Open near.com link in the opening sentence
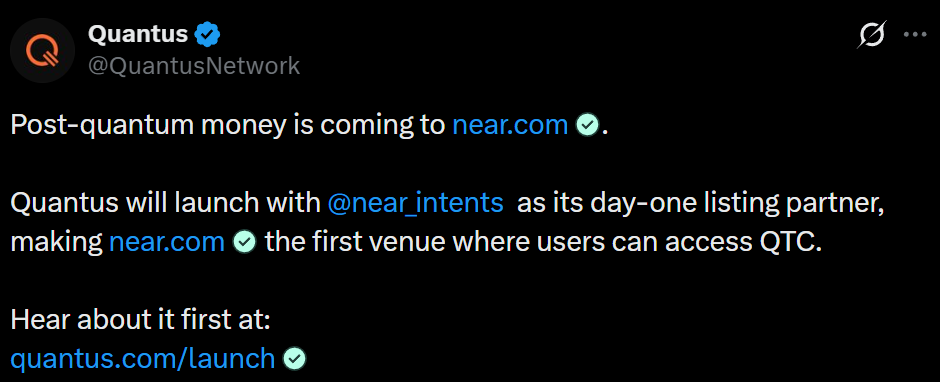The image size is (940, 382). coord(510,125)
